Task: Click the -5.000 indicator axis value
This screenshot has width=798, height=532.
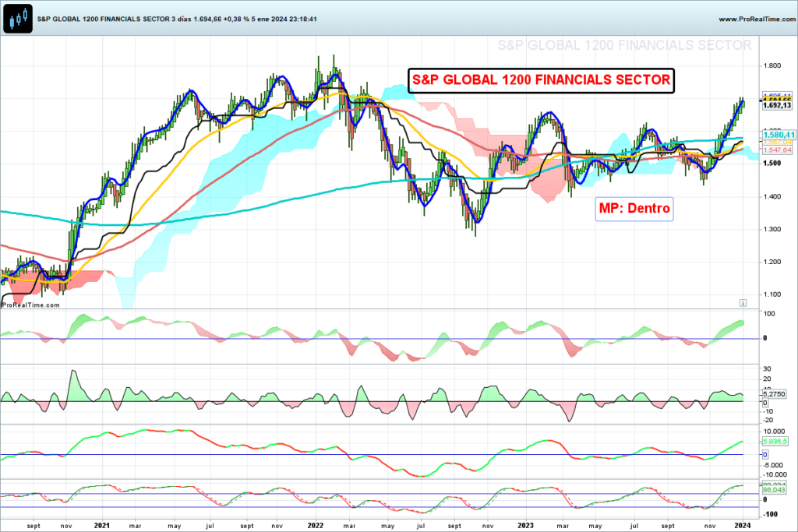Action: [773, 465]
